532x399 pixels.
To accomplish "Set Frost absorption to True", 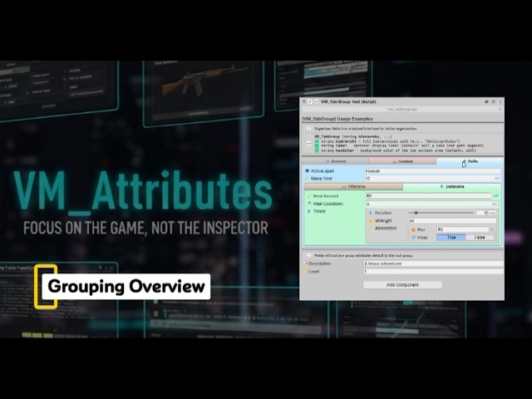I will click(451, 238).
